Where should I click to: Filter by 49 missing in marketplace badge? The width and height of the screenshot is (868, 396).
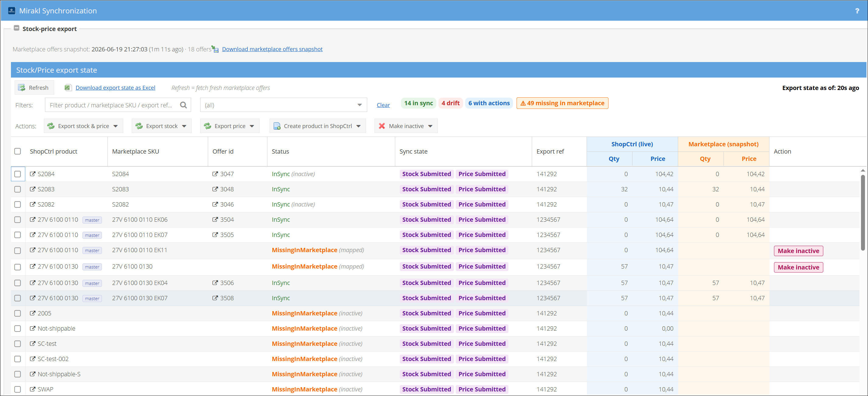[562, 103]
